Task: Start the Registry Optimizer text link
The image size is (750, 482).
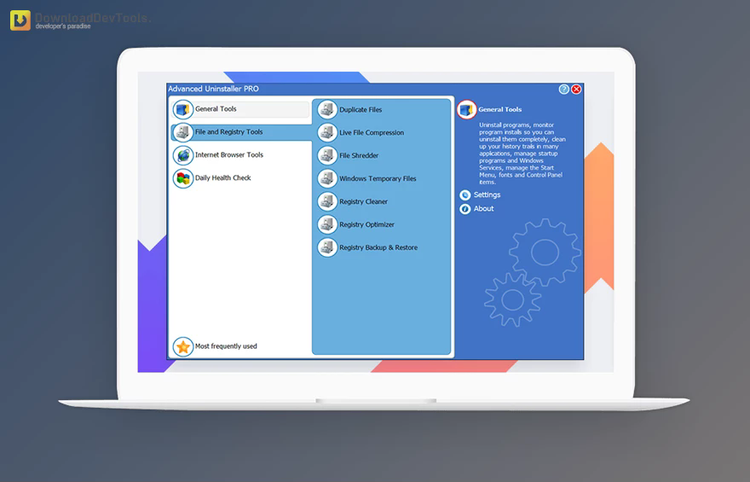Action: pos(367,225)
